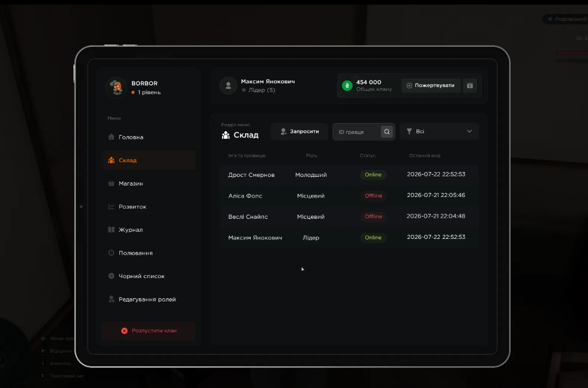
Task: Open the Чорний список section
Action: (x=149, y=276)
